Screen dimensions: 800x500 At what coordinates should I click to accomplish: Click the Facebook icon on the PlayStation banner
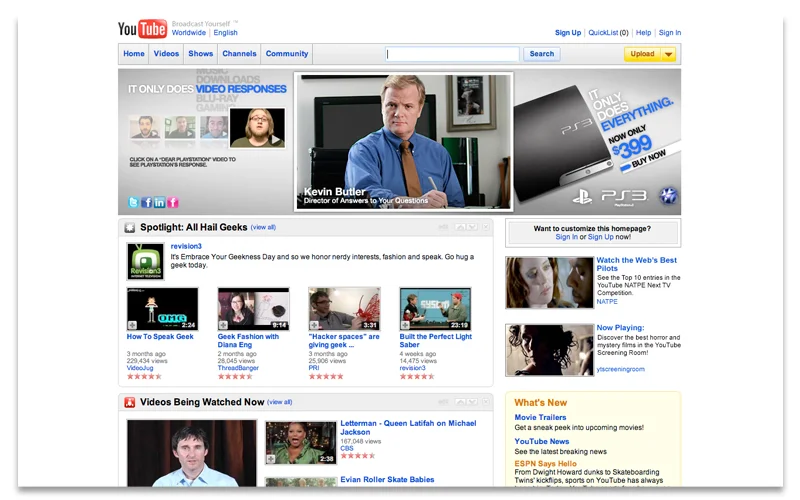point(146,202)
